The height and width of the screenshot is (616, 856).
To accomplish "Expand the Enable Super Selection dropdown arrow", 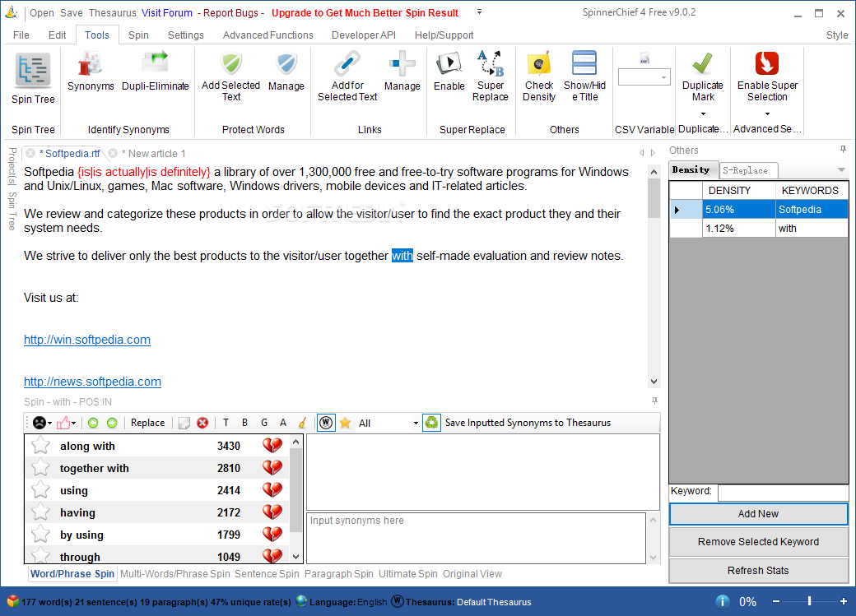I will [768, 114].
